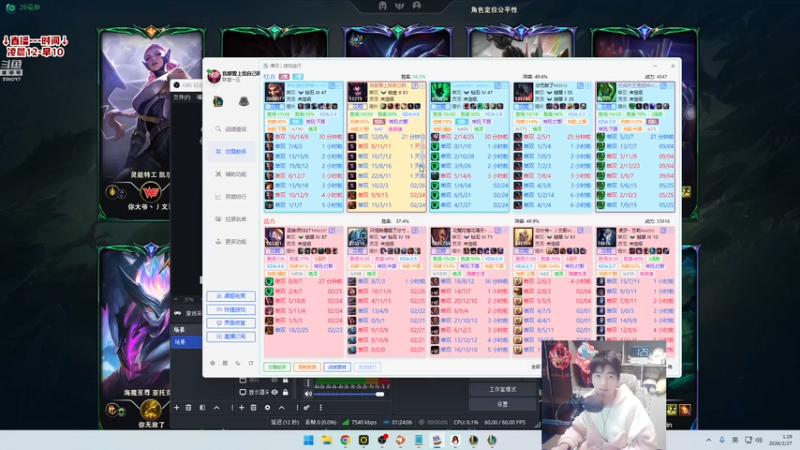Select the 12/0/6 match row in the yellow card
Screen dimensions: 800x450
[x=386, y=137]
